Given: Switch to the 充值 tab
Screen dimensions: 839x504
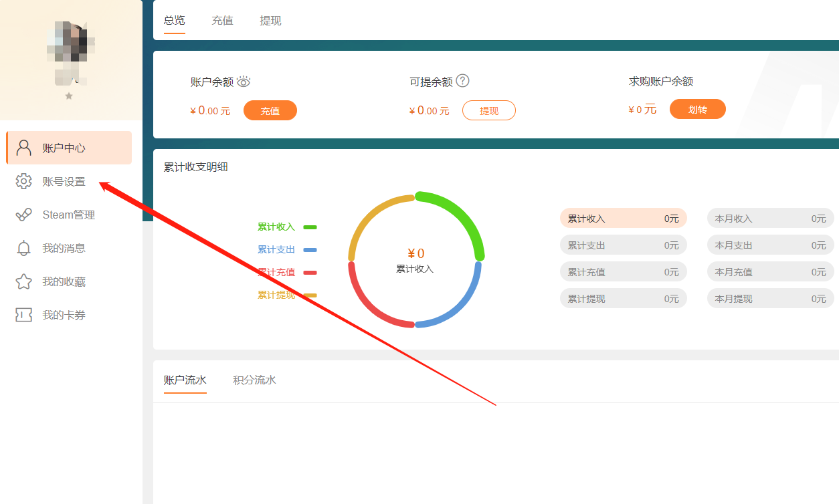Looking at the screenshot, I should [222, 21].
